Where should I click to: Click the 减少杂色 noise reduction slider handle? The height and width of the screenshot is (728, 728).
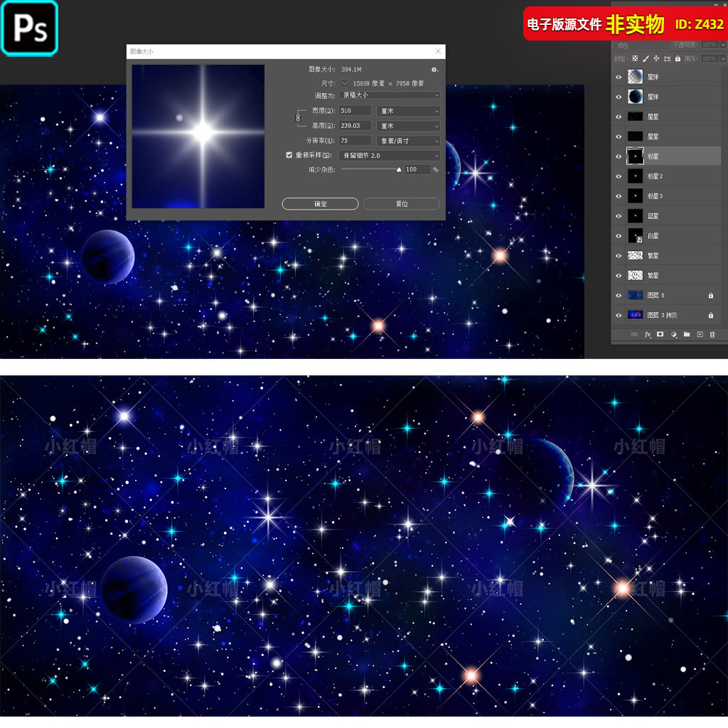[x=399, y=169]
